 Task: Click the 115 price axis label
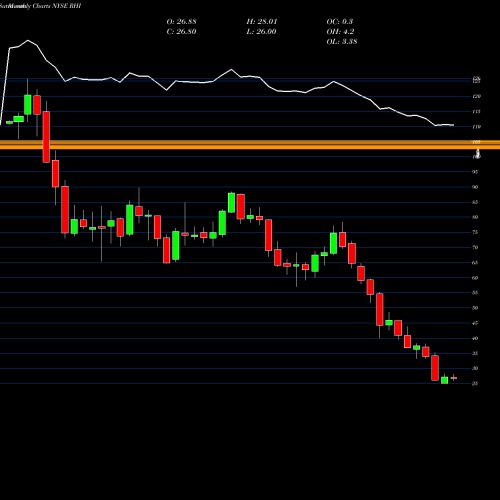click(x=477, y=112)
